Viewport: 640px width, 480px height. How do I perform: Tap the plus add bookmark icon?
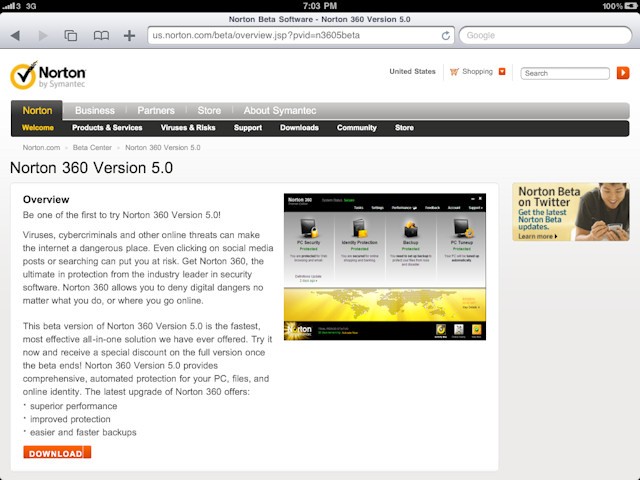129,36
